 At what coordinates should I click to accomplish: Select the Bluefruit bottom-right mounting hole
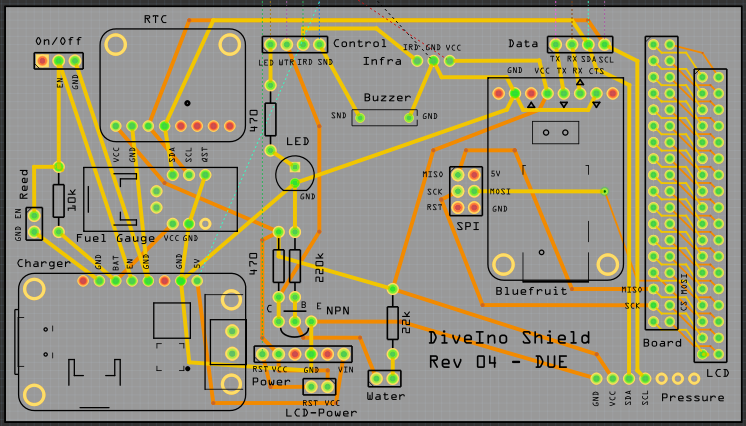pyautogui.click(x=608, y=265)
